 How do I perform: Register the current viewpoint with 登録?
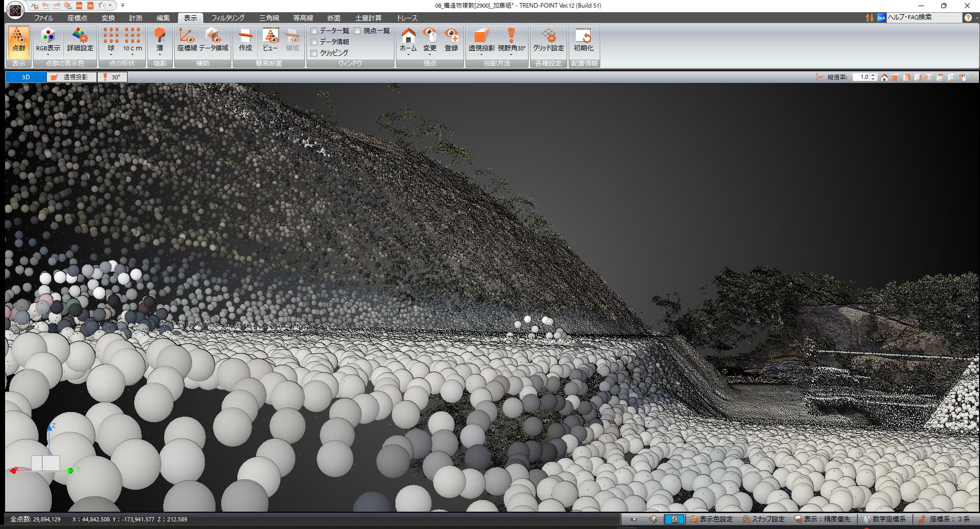click(451, 41)
